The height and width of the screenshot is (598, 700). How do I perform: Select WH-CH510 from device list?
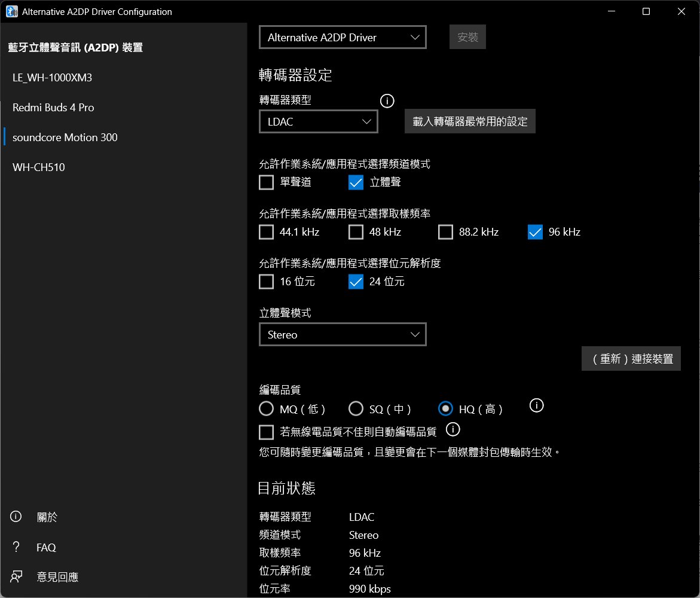pos(38,167)
